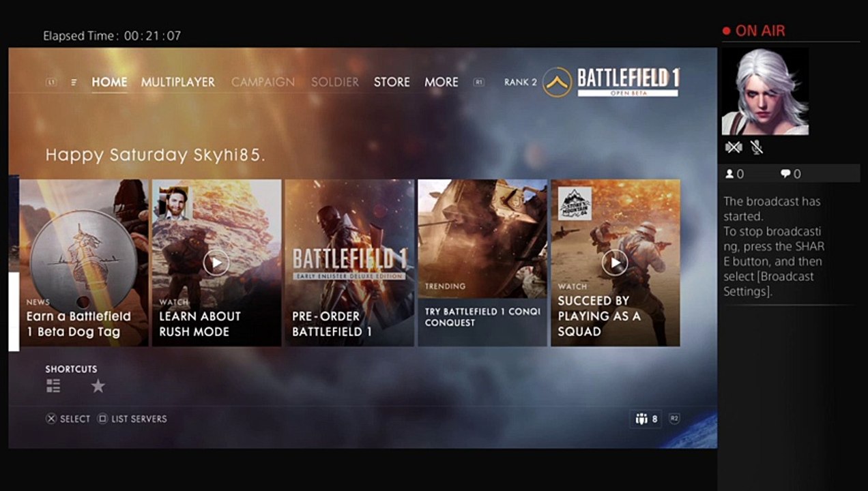Click the X SELECT button prompt
The width and height of the screenshot is (868, 491).
coord(68,419)
